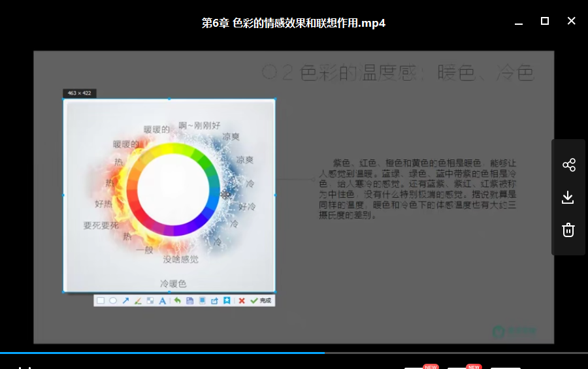
Task: Click the 463 × 422 size label
Action: point(80,93)
